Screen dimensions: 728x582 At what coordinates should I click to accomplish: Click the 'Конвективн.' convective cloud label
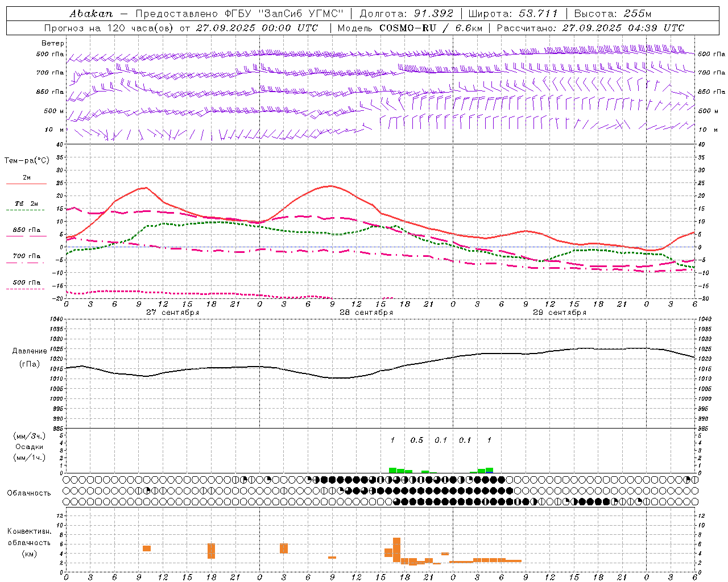29,531
